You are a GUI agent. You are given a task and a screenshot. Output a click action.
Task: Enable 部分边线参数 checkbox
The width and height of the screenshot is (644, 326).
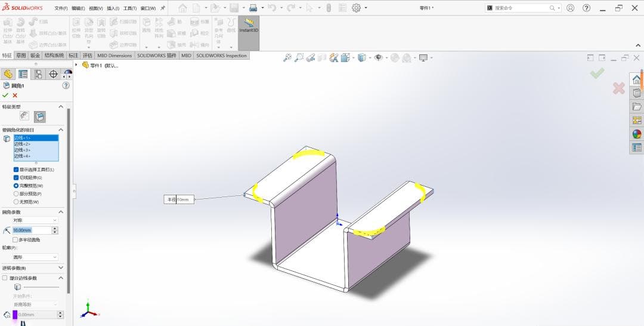tap(5, 278)
